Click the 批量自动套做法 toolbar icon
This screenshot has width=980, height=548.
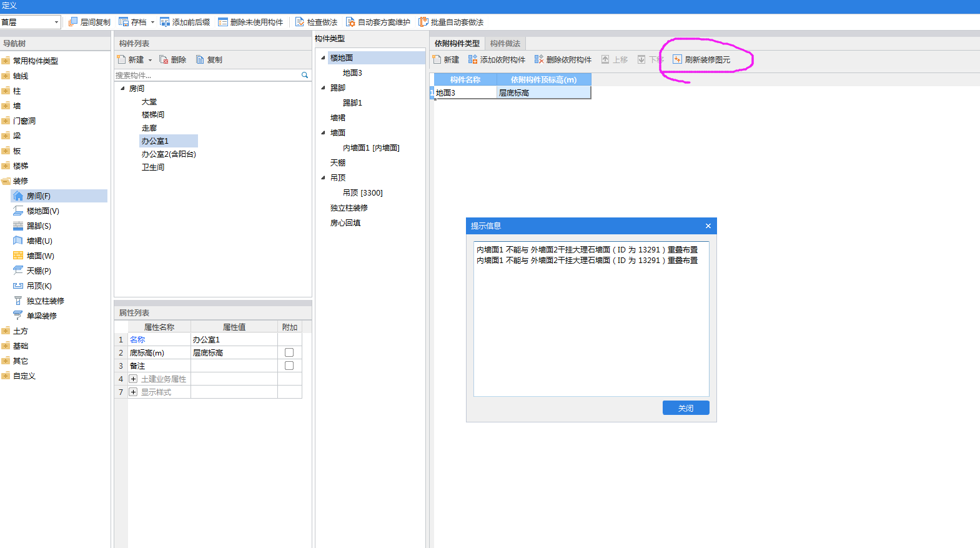coord(423,22)
